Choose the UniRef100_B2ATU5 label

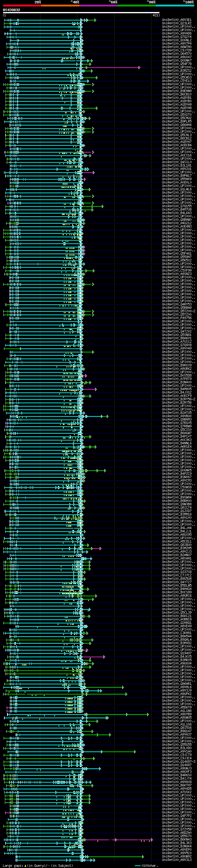pyautogui.click(x=177, y=413)
